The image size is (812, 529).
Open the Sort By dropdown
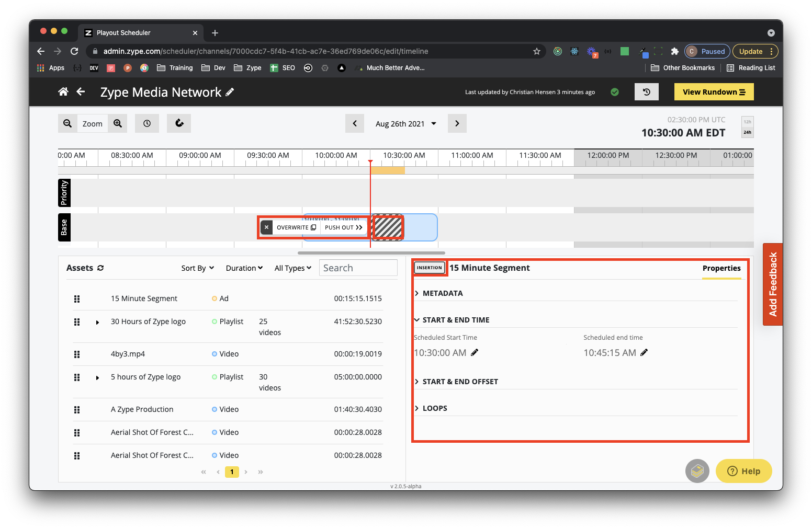point(198,268)
